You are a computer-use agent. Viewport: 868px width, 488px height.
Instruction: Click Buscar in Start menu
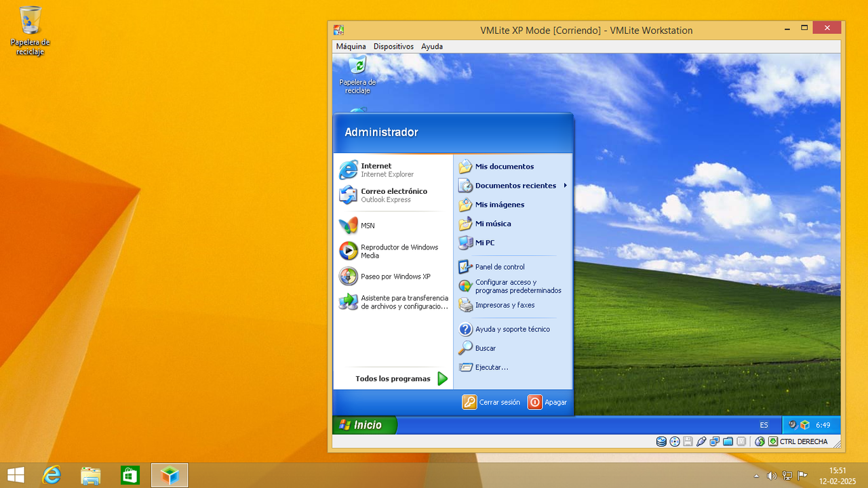513,348
